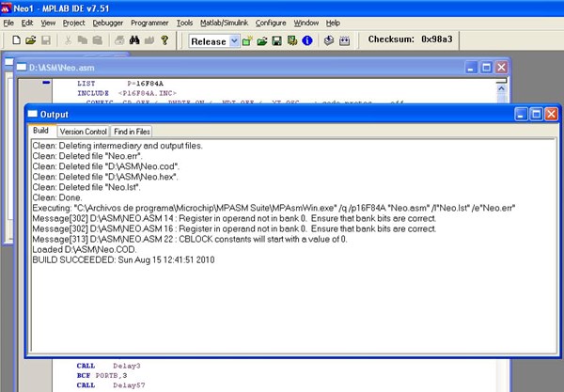Open the Matlab/Simulink menu
The width and height of the screenshot is (564, 392).
[224, 23]
